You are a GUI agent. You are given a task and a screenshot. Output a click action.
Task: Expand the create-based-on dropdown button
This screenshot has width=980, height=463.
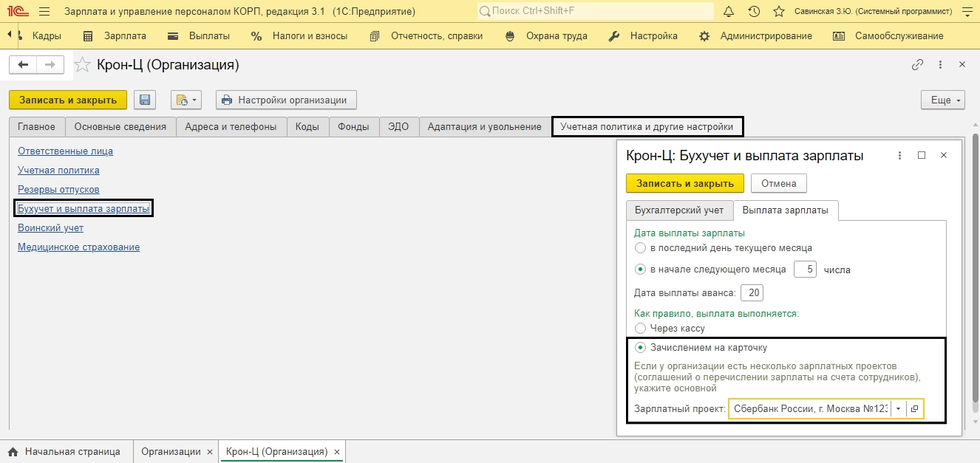pyautogui.click(x=186, y=100)
